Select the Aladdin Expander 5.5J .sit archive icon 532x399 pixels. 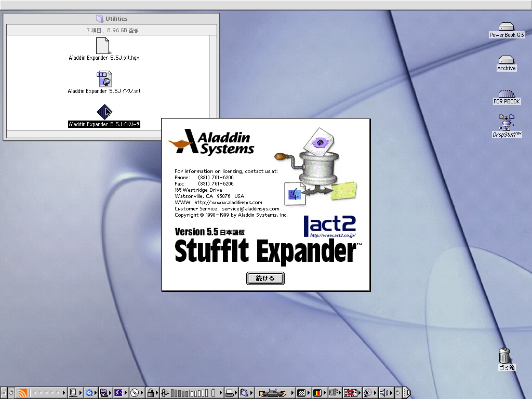[104, 79]
